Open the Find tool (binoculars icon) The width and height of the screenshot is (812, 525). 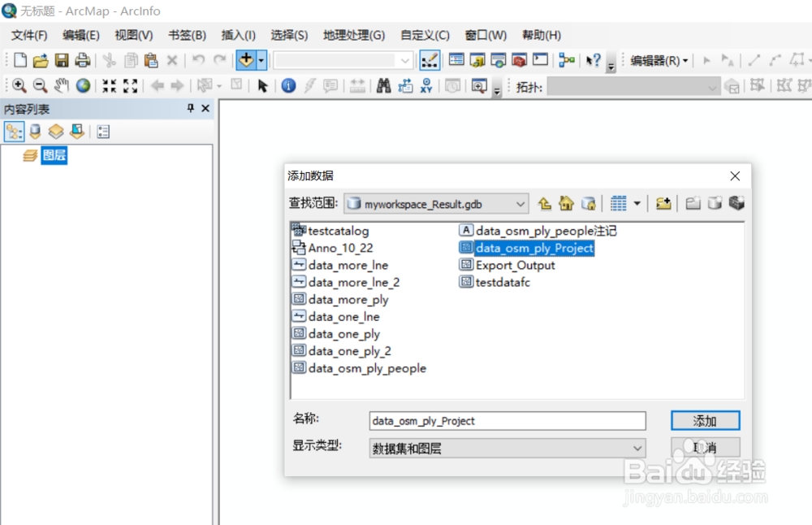tap(383, 85)
